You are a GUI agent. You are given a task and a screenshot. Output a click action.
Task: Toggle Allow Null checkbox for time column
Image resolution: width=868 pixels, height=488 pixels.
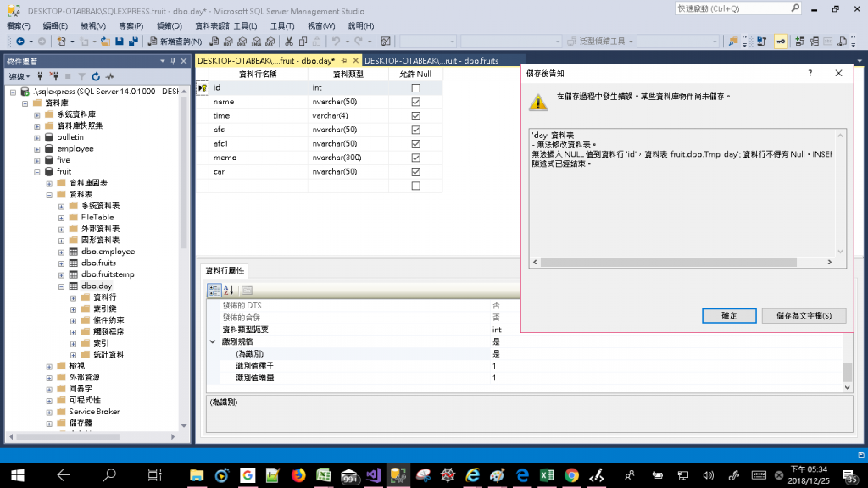415,115
